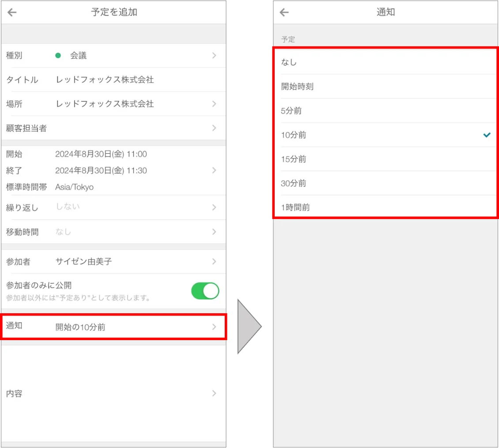
Task: Select the 10分前 checkmark icon
Action: 487,135
